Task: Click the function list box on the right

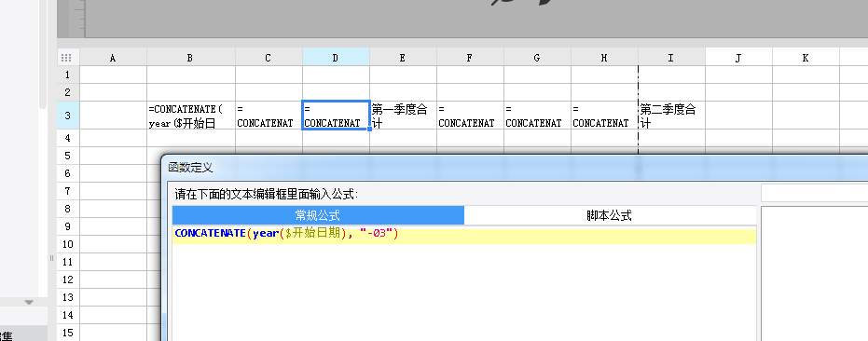Action: pos(814,274)
